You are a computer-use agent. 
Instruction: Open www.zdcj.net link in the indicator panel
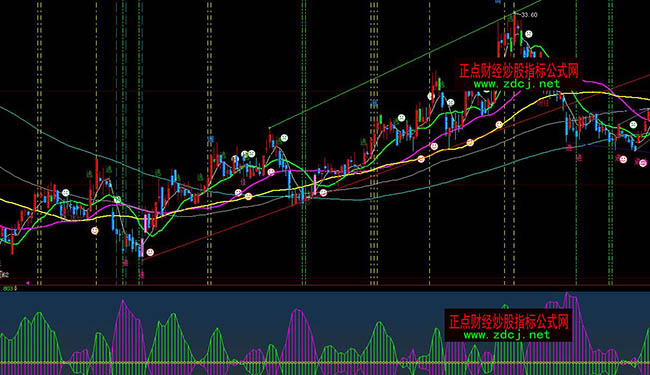tap(507, 335)
